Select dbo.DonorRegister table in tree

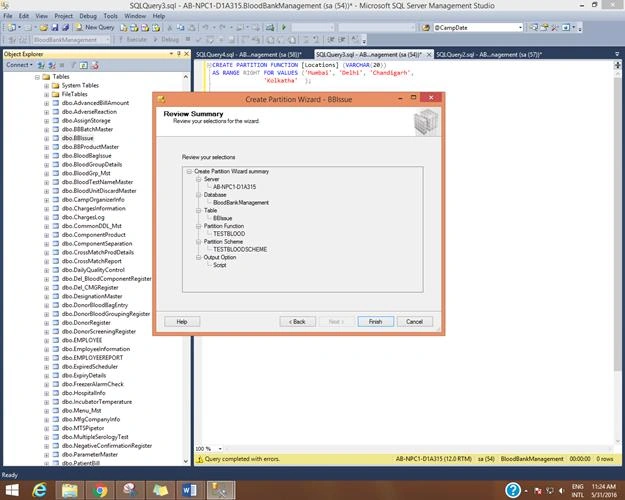pyautogui.click(x=86, y=323)
